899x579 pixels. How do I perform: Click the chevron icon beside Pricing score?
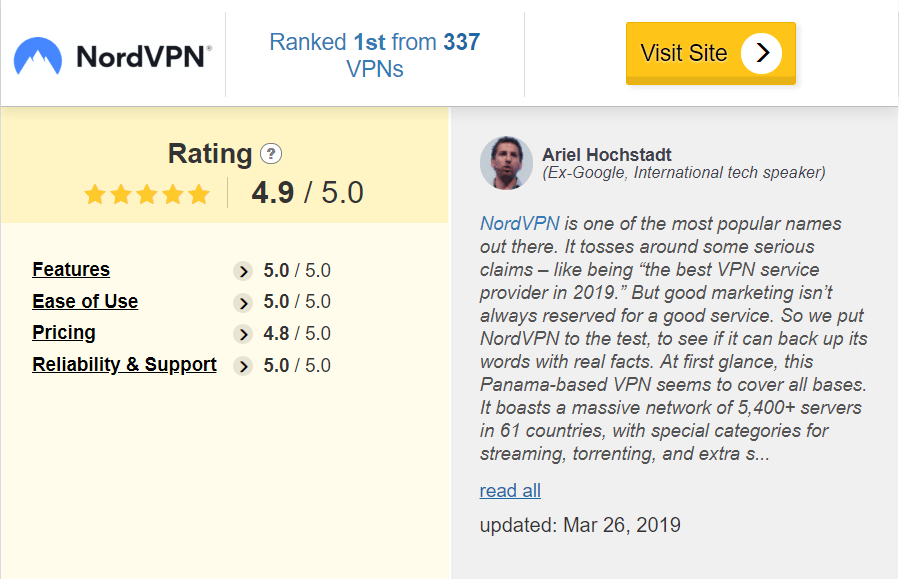243,334
